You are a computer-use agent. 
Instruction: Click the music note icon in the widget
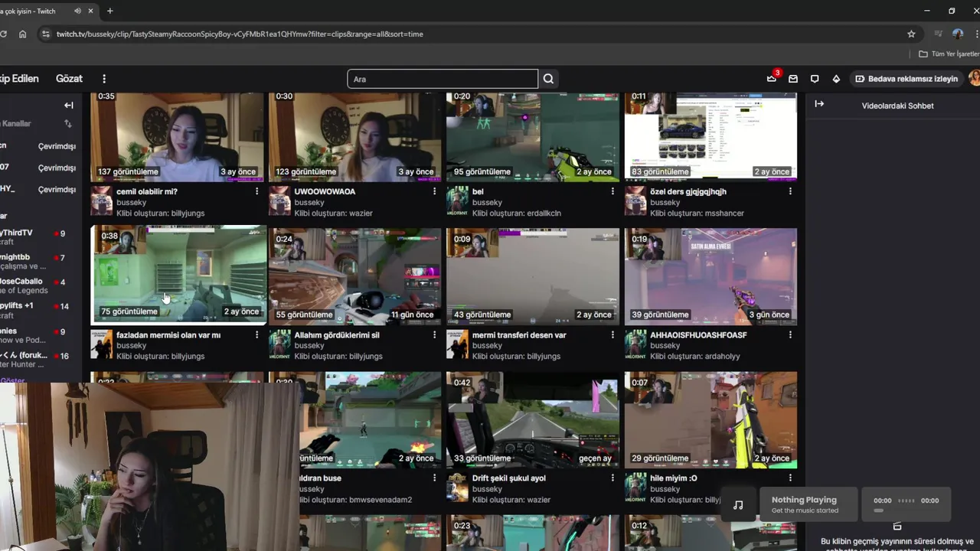[738, 505]
